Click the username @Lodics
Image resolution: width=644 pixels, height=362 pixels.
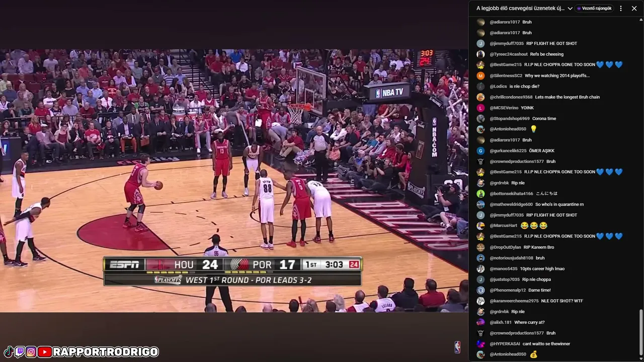pyautogui.click(x=498, y=86)
